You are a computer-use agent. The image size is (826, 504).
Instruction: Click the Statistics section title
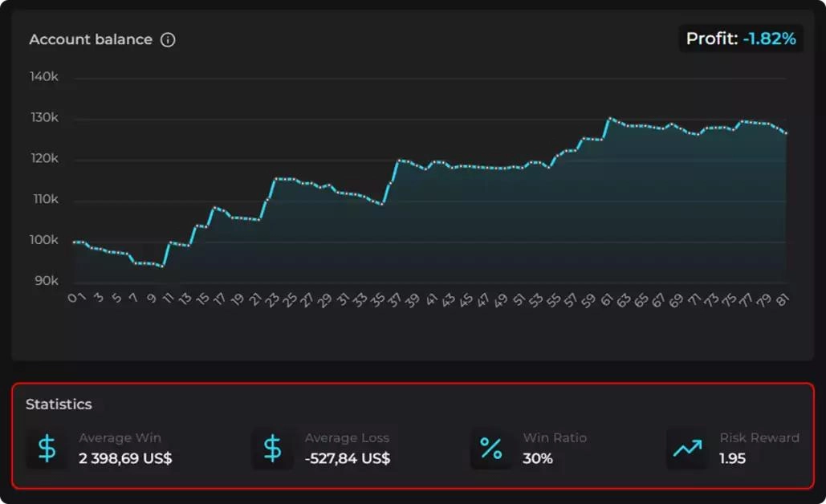tap(59, 404)
